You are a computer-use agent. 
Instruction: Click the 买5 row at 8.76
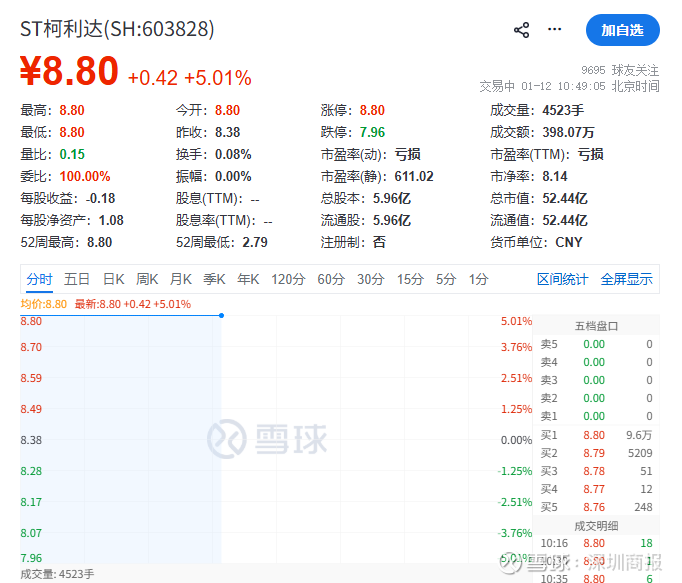coord(596,507)
